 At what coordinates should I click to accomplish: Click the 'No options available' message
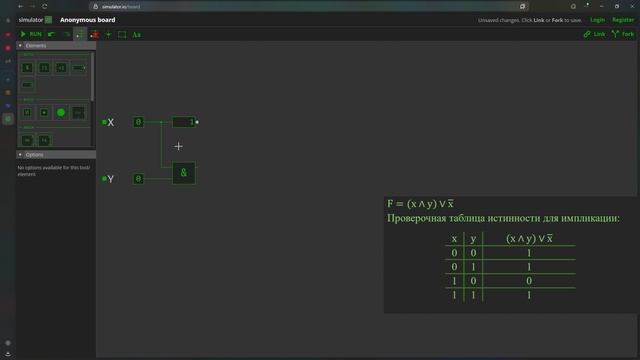click(x=53, y=171)
